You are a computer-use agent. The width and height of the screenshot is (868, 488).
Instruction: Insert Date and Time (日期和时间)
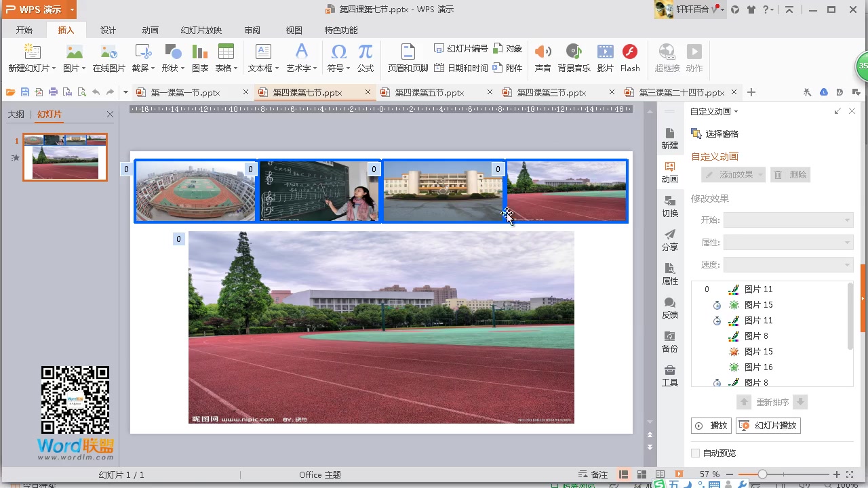click(x=460, y=68)
